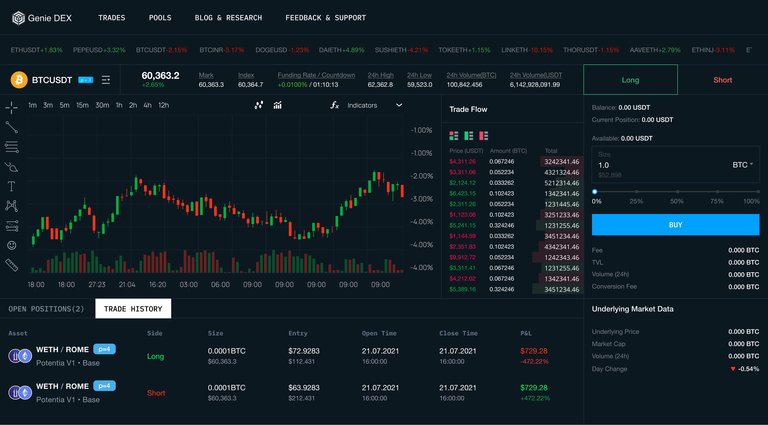Set chart interval to 30m
The height and width of the screenshot is (425, 768).
click(102, 105)
